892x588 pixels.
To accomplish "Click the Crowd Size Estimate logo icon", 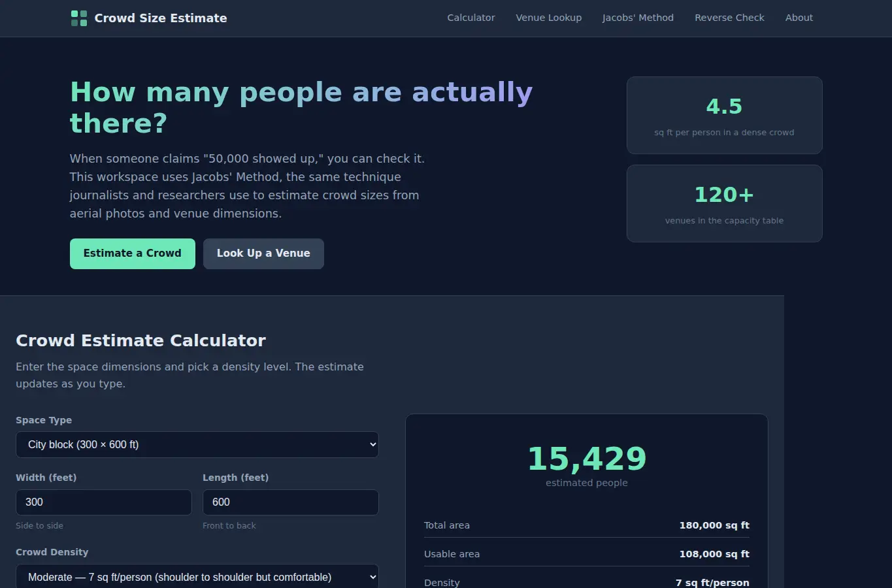I will (x=78, y=18).
